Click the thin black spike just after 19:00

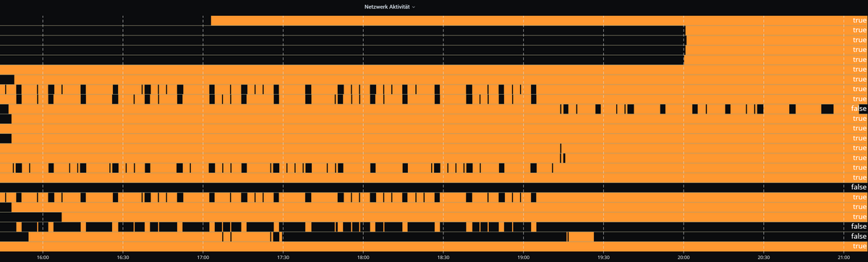(561, 153)
